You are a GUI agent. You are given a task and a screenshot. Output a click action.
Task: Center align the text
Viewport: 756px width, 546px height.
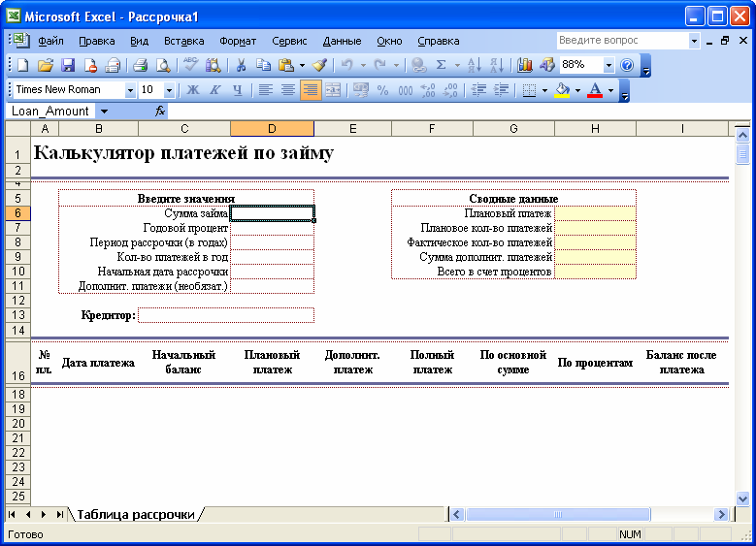point(288,90)
